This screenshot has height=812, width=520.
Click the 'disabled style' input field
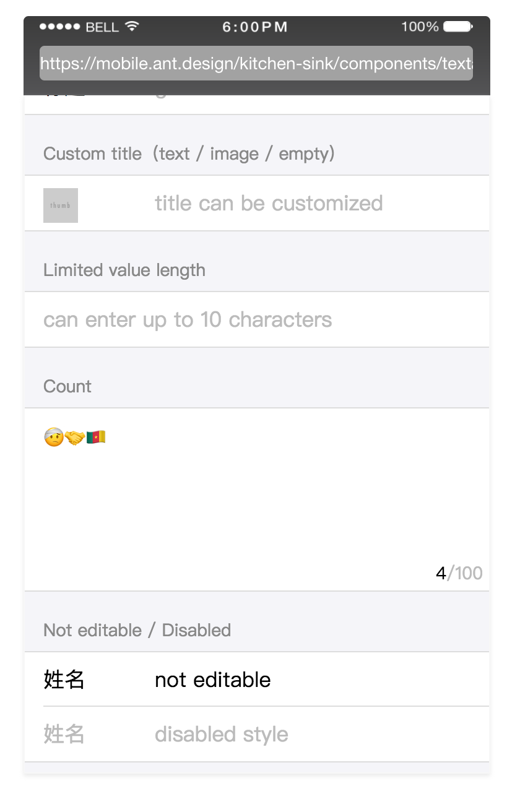tap(221, 734)
